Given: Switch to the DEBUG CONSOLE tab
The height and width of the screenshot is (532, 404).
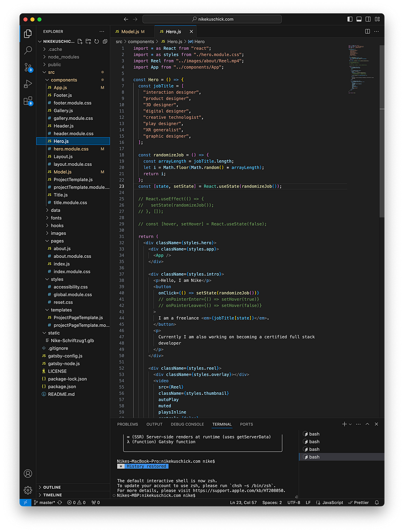Looking at the screenshot, I should 187,424.
